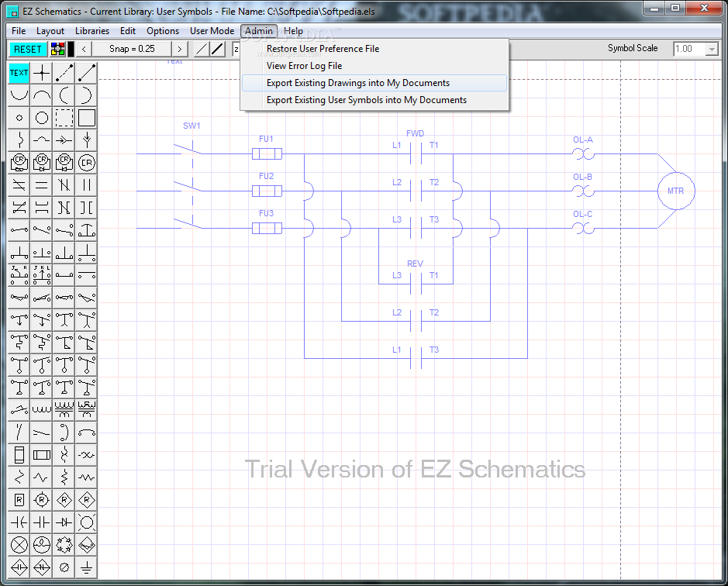The width and height of the screenshot is (728, 586).
Task: Open the Layout menu
Action: point(50,31)
